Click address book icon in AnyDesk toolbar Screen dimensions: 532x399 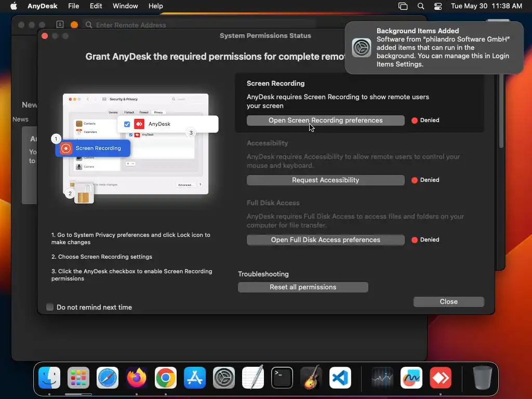pyautogui.click(x=60, y=24)
